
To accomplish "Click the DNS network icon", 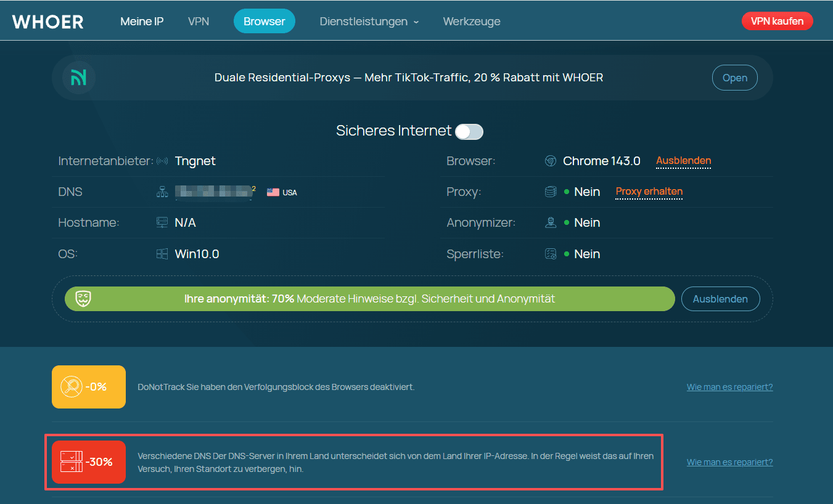I will tap(162, 192).
